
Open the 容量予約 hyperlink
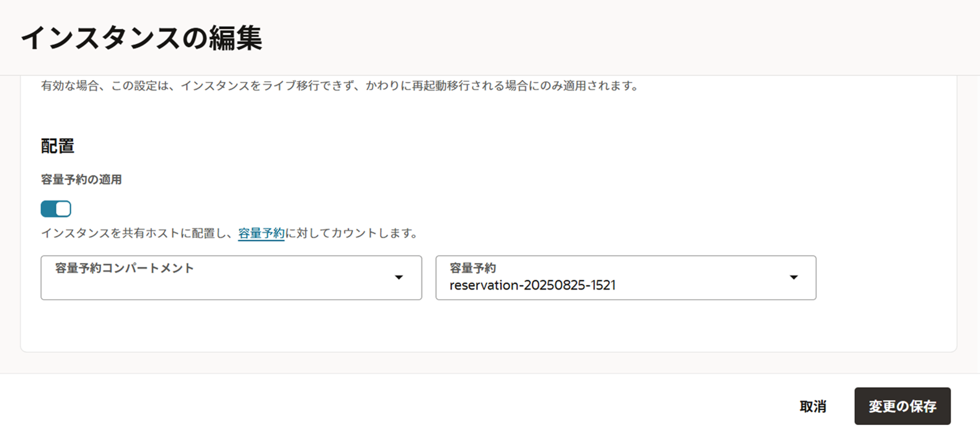pyautogui.click(x=261, y=233)
